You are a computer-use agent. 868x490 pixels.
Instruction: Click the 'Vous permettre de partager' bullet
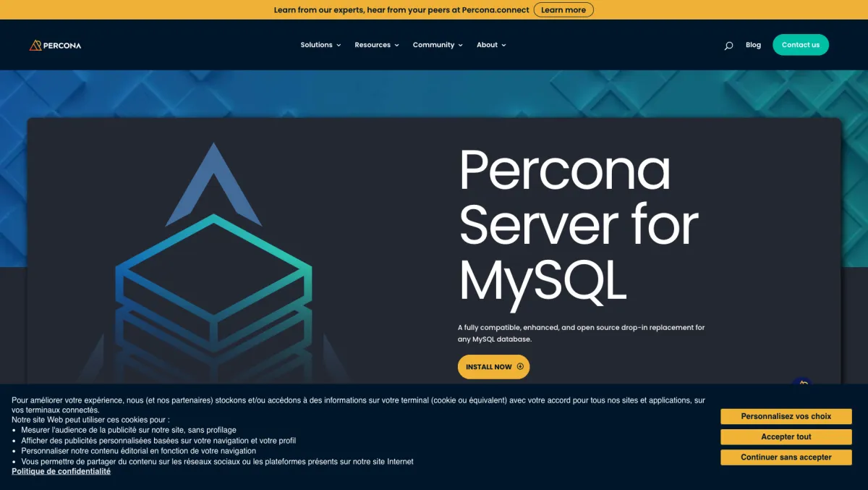pos(217,461)
